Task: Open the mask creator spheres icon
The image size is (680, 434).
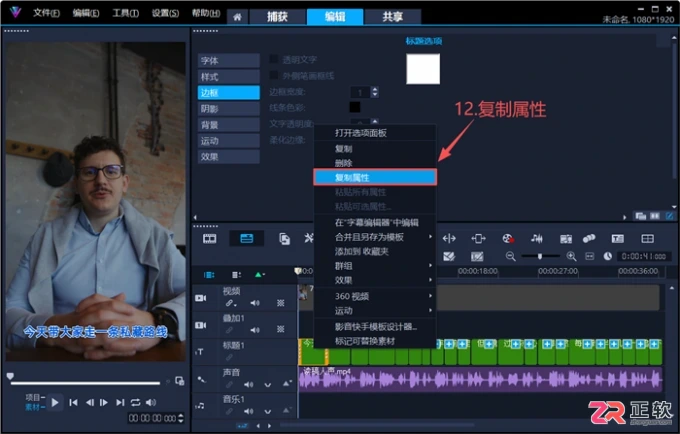Action: coord(589,238)
